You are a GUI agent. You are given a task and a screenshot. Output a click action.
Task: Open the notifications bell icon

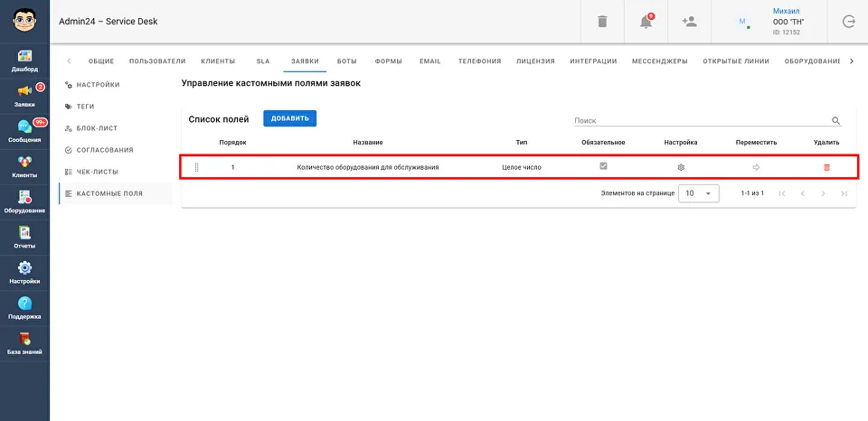pos(646,22)
